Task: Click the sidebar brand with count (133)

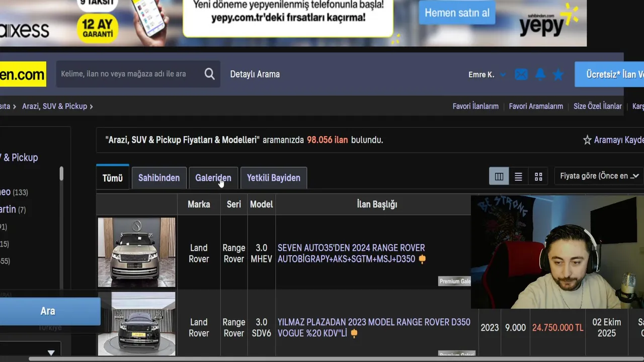Action: (x=14, y=192)
